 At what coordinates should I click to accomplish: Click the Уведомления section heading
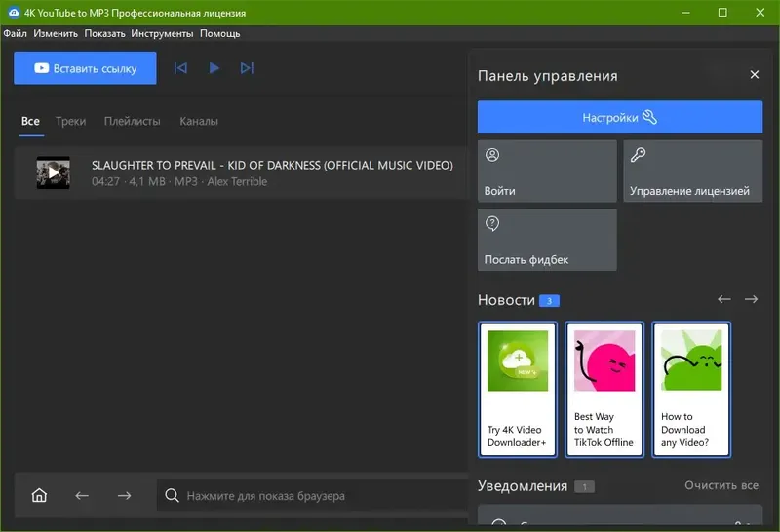(x=523, y=486)
